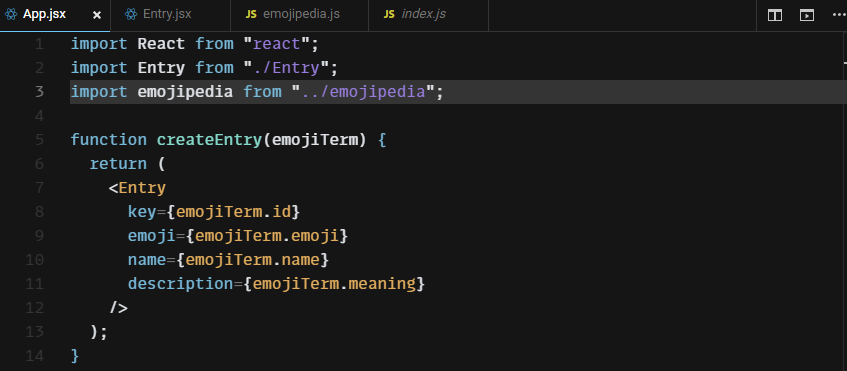Click the createEntry function name
Screen dimensions: 847x371
pos(209,140)
